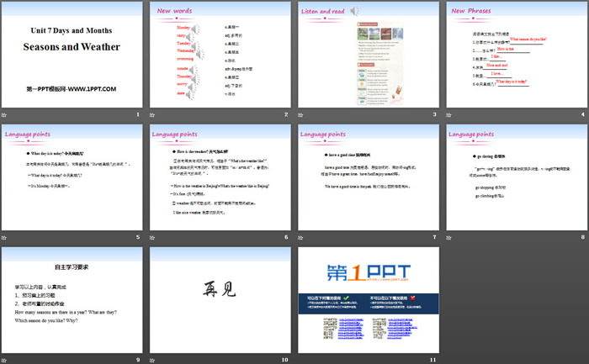Select slide 3 Listen and read thumbnail

tap(369, 55)
